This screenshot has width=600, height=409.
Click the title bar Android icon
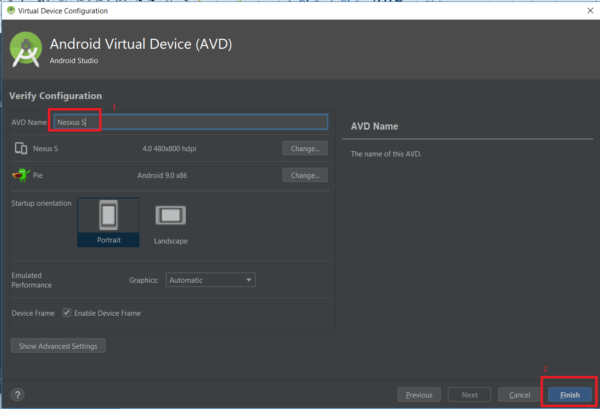(11, 11)
